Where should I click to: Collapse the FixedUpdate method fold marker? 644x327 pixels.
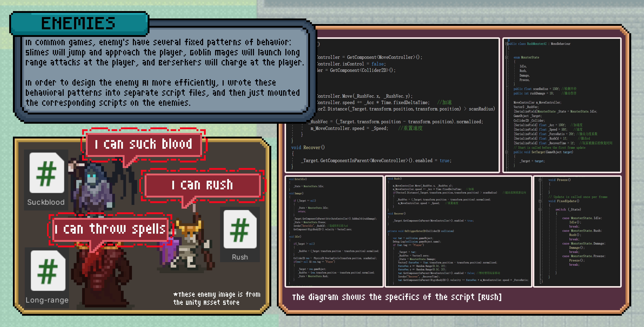pyautogui.click(x=540, y=201)
